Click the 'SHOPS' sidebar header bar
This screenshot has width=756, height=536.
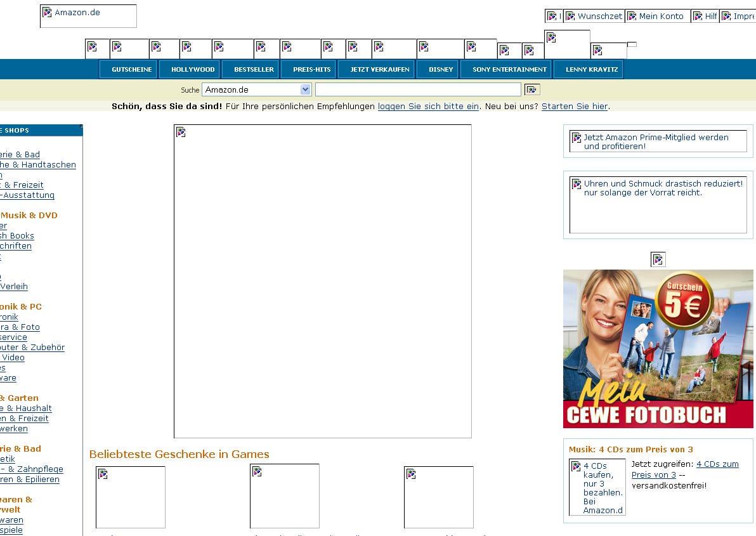click(41, 130)
